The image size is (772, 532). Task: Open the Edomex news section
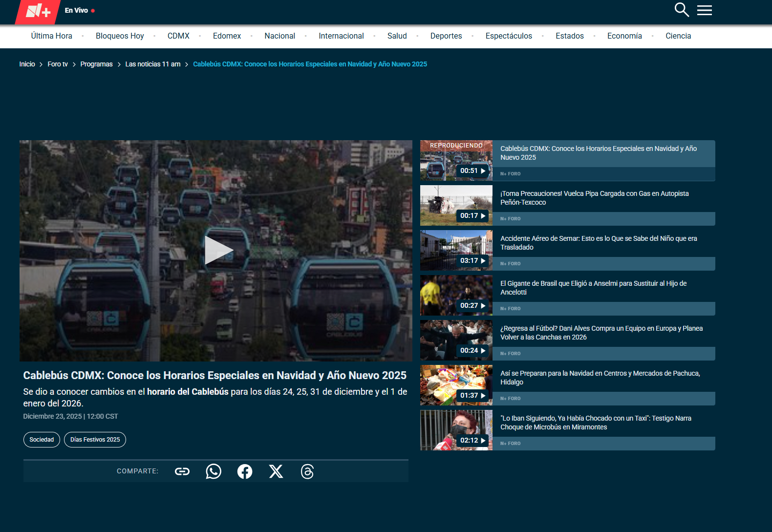pos(227,36)
